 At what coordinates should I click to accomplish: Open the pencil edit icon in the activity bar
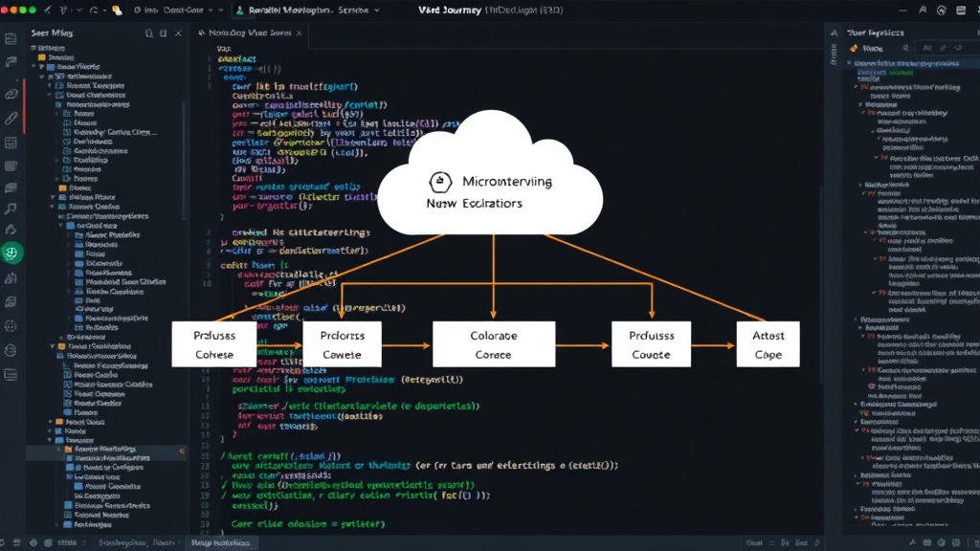pos(11,118)
